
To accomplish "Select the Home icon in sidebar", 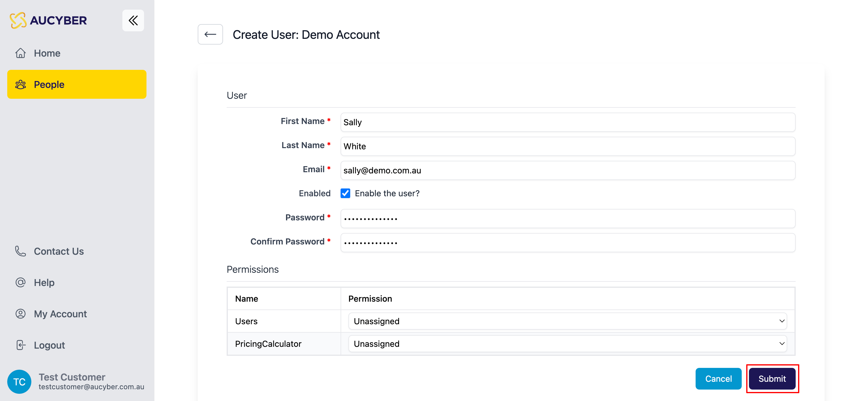I will point(20,53).
